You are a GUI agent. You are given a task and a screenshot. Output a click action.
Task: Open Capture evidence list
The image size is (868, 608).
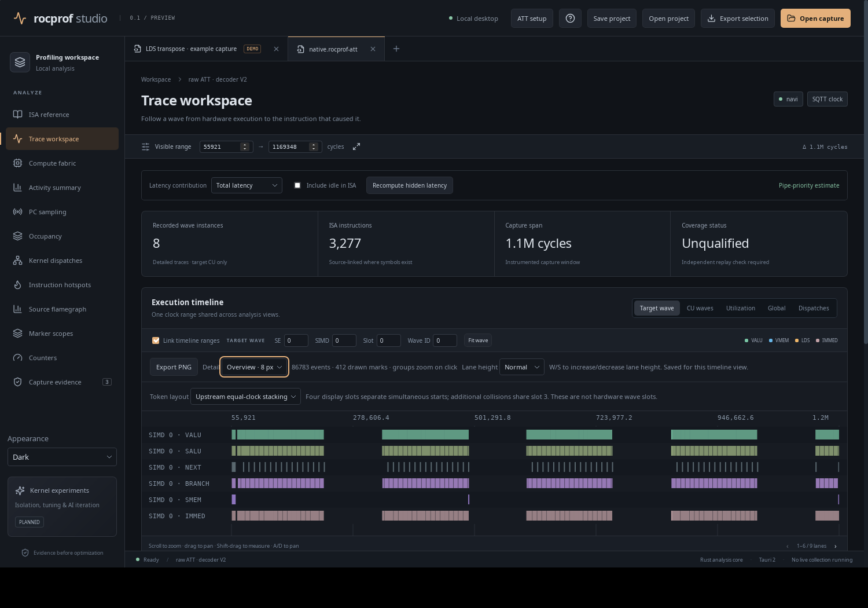click(x=62, y=382)
